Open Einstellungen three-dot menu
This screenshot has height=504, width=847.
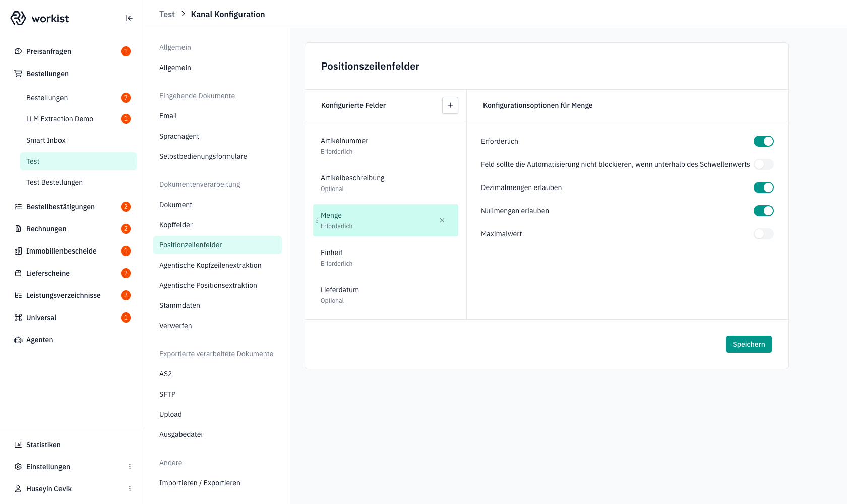[x=130, y=467]
